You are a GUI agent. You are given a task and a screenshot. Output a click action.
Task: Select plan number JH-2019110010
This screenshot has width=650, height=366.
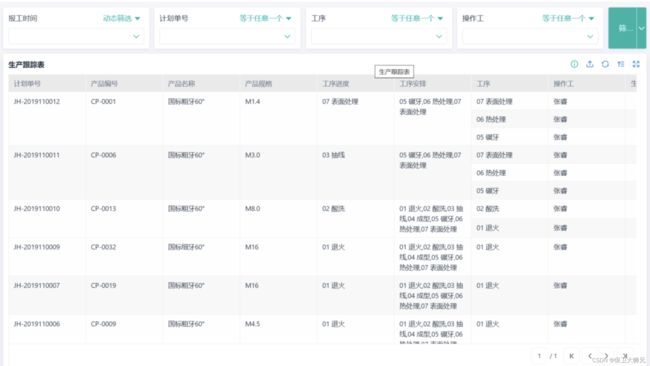pyautogui.click(x=36, y=208)
